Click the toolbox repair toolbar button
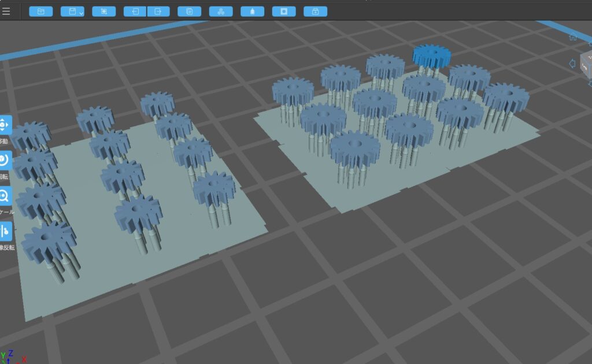 pyautogui.click(x=315, y=12)
